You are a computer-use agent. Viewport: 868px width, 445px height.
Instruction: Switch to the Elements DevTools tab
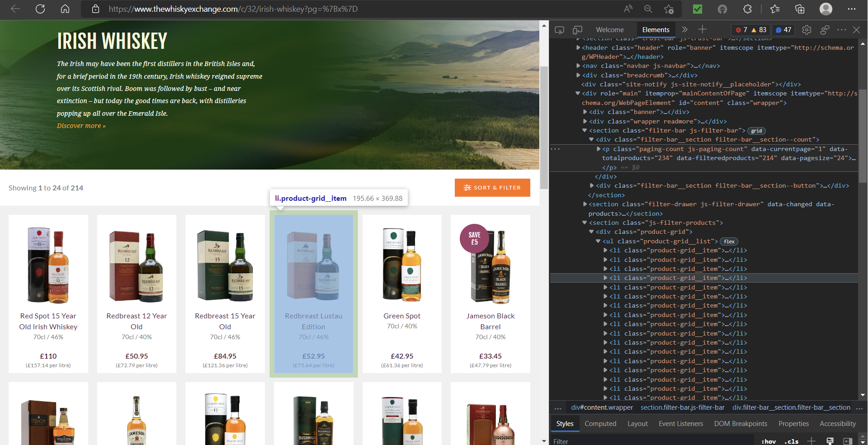(x=656, y=30)
